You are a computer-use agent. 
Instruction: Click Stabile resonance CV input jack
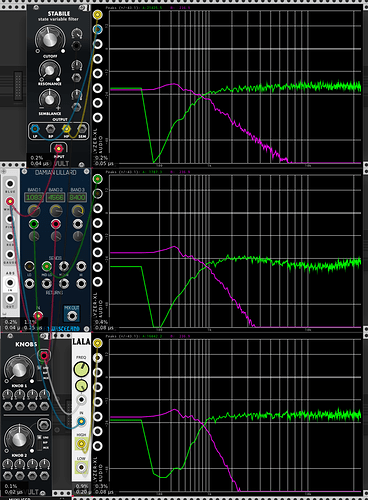point(77,78)
